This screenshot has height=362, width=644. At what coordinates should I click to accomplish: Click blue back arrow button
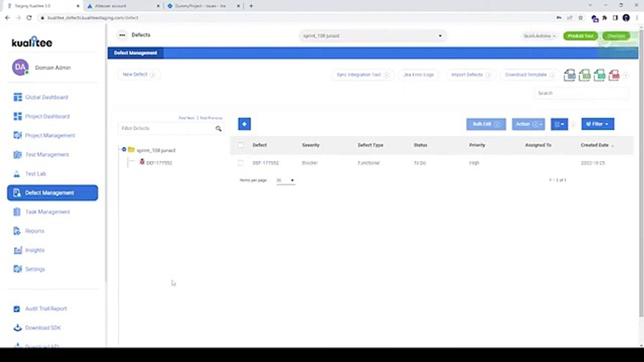click(x=245, y=124)
